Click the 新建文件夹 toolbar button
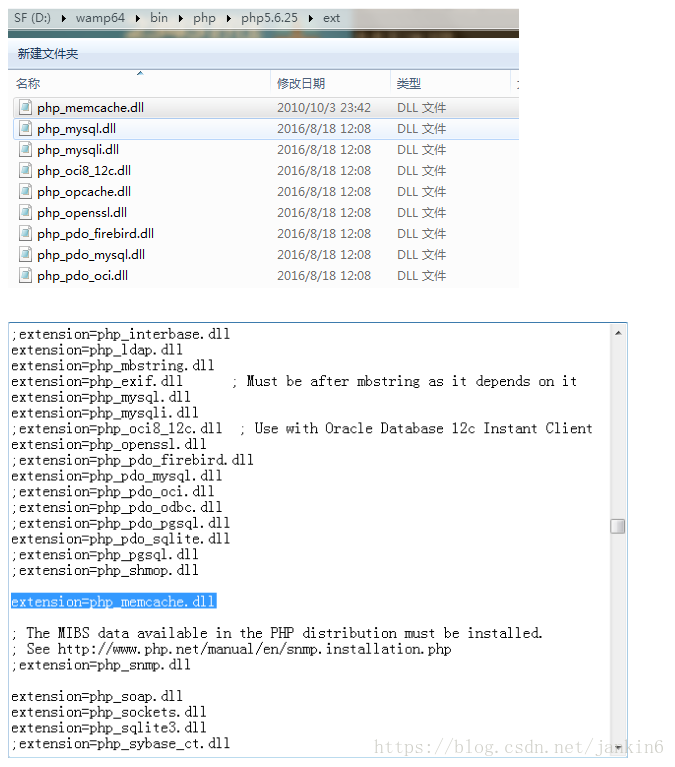 tap(48, 54)
